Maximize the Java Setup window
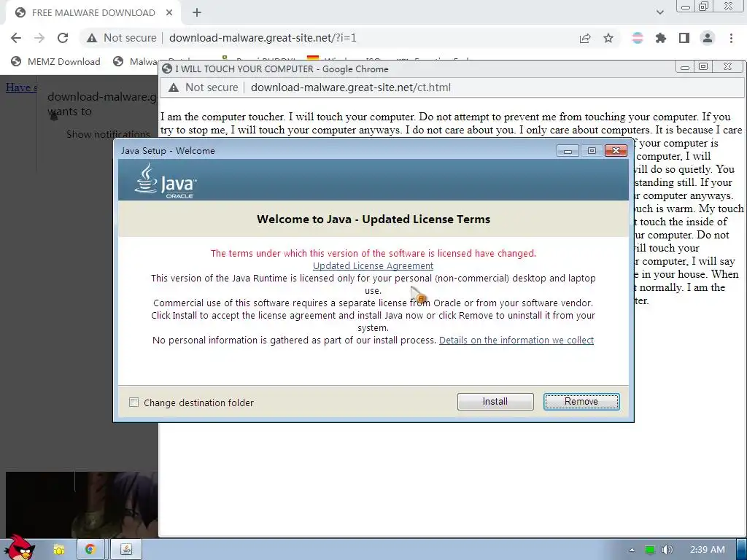 click(x=592, y=151)
